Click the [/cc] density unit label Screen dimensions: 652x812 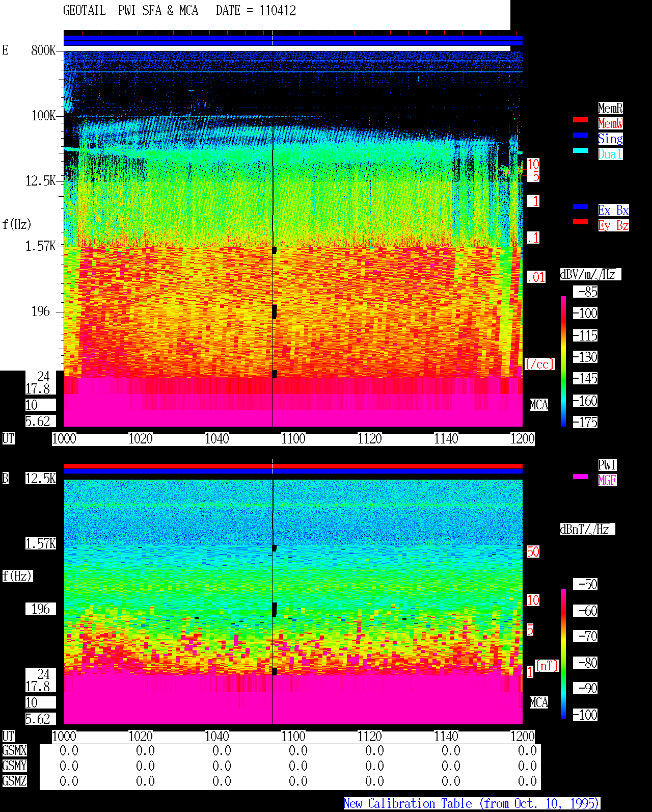coord(540,364)
